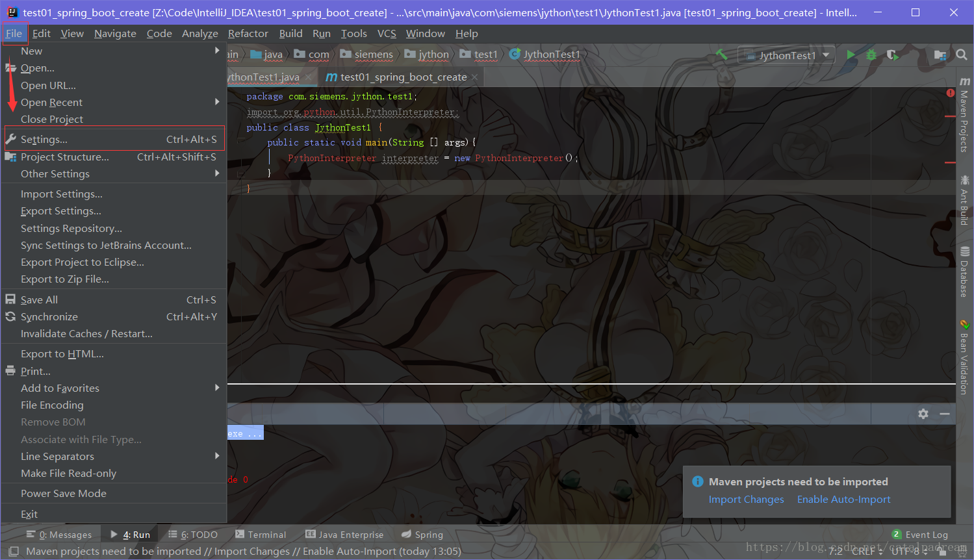Viewport: 974px width, 560px height.
Task: Close the test01_spring_boot_create editor tab
Action: (475, 77)
